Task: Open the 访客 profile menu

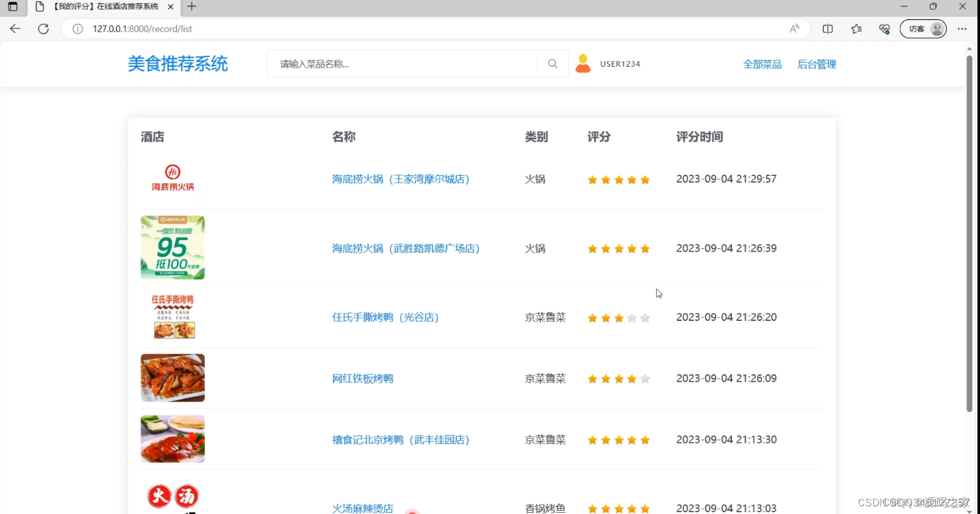Action: tap(923, 28)
